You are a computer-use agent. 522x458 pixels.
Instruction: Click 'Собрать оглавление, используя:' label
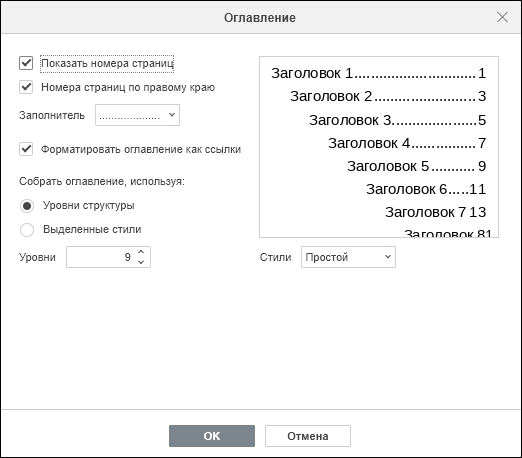click(102, 181)
